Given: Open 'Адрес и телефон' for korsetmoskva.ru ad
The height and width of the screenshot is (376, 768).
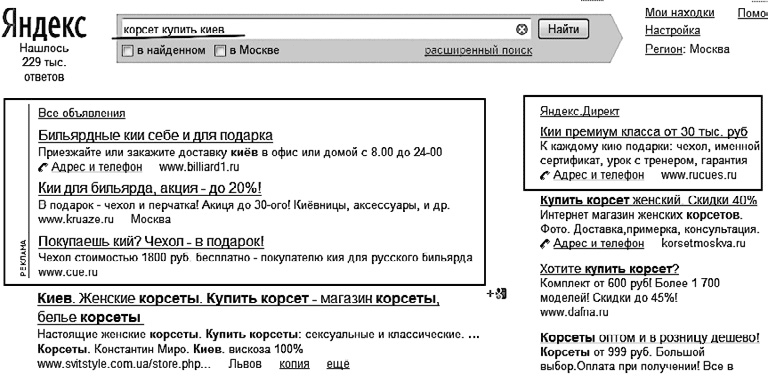Looking at the screenshot, I should tap(599, 243).
